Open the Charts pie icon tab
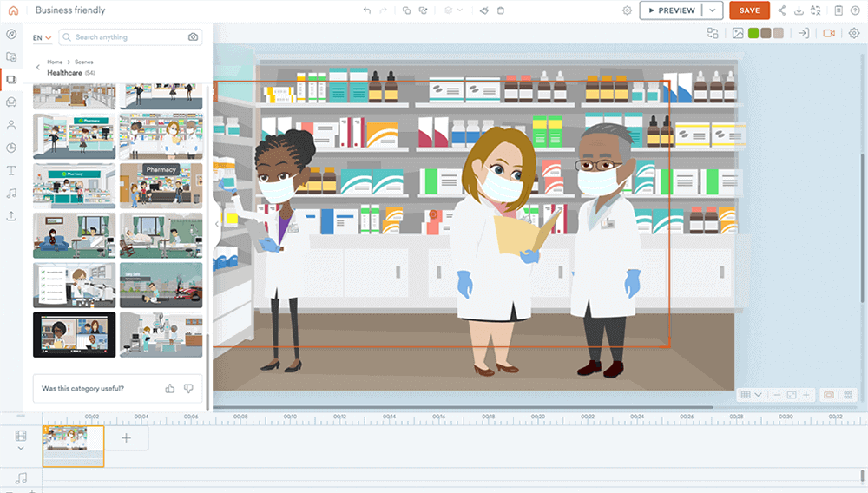The image size is (868, 493). tap(11, 148)
